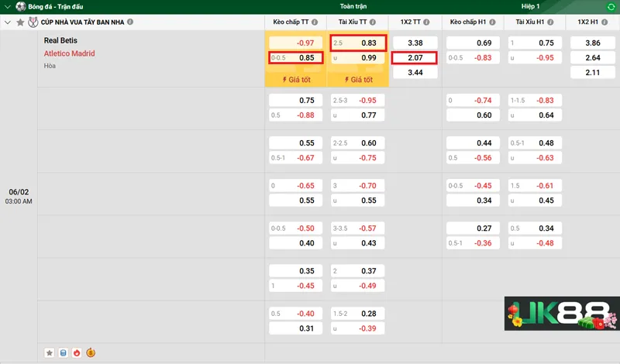The image size is (620, 364).
Task: Click the 1X2 H1 odds 3.86
Action: coord(593,43)
